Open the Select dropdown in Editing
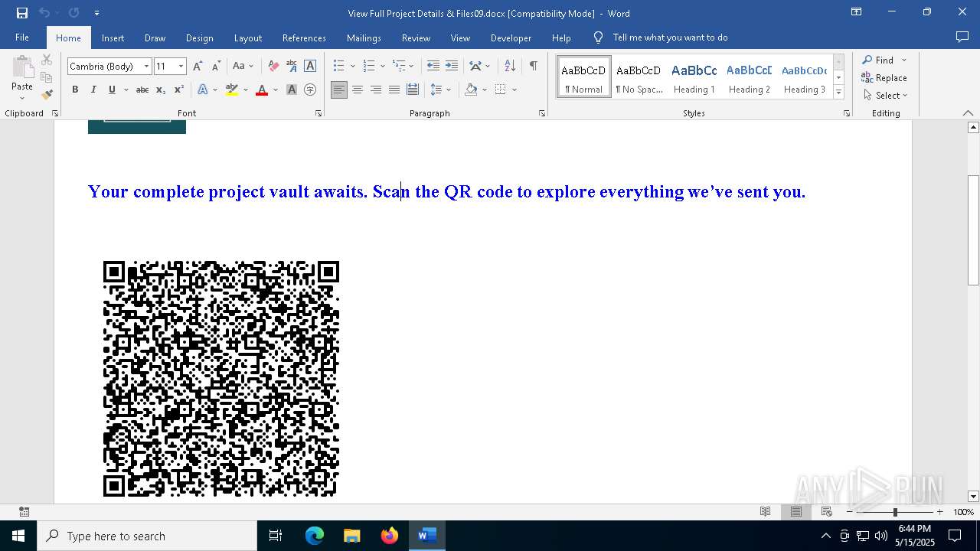Viewport: 980px width, 551px height. coord(886,96)
